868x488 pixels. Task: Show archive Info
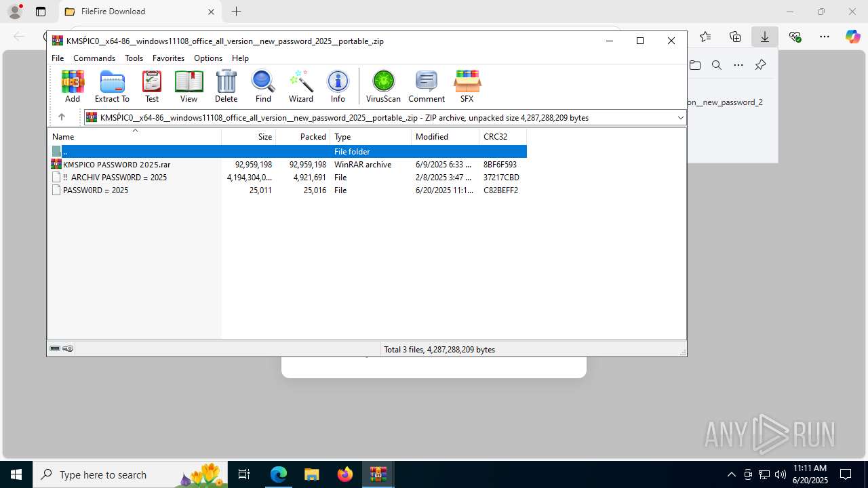click(338, 86)
